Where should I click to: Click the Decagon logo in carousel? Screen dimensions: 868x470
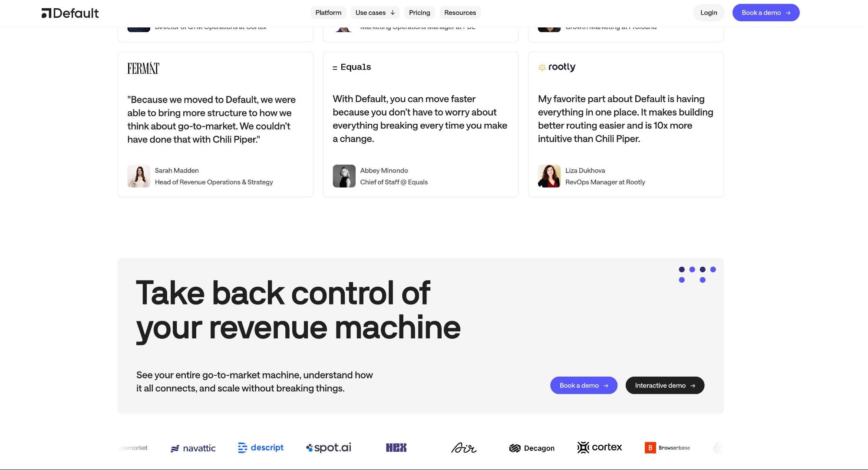click(x=531, y=448)
